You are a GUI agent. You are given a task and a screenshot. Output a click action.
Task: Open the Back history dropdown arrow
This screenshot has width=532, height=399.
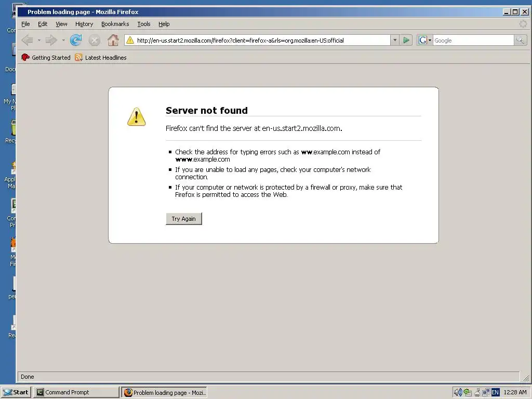38,41
